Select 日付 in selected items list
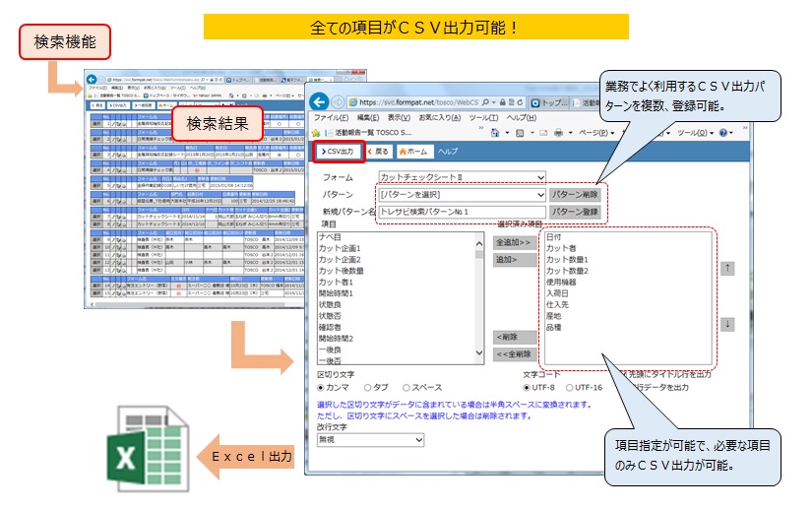 pos(553,237)
